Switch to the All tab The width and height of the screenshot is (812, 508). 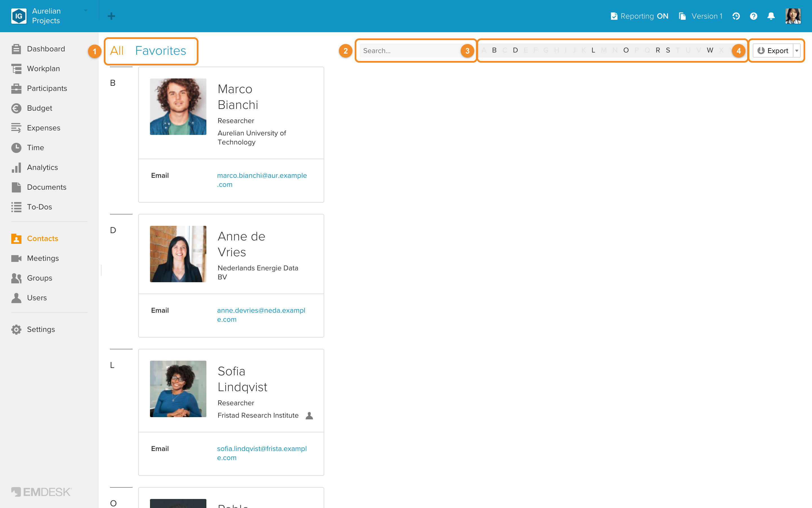[x=117, y=51]
